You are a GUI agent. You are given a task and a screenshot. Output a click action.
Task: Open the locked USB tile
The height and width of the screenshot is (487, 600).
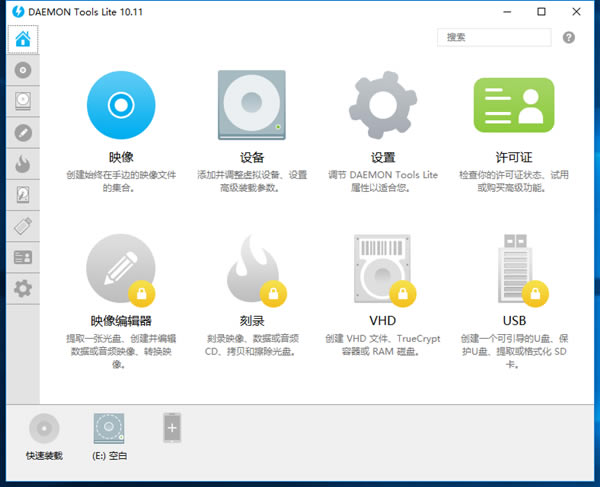pos(514,267)
